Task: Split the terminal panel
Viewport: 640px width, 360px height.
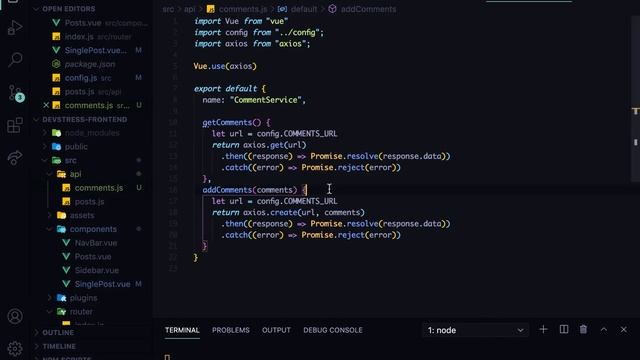Action: (x=564, y=329)
